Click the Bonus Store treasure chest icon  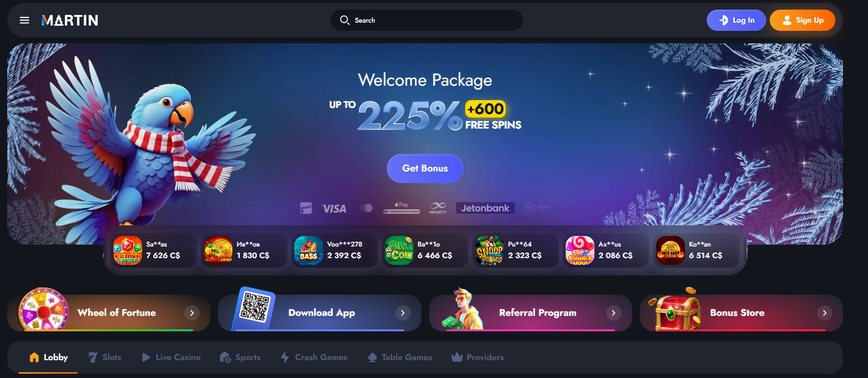[675, 309]
